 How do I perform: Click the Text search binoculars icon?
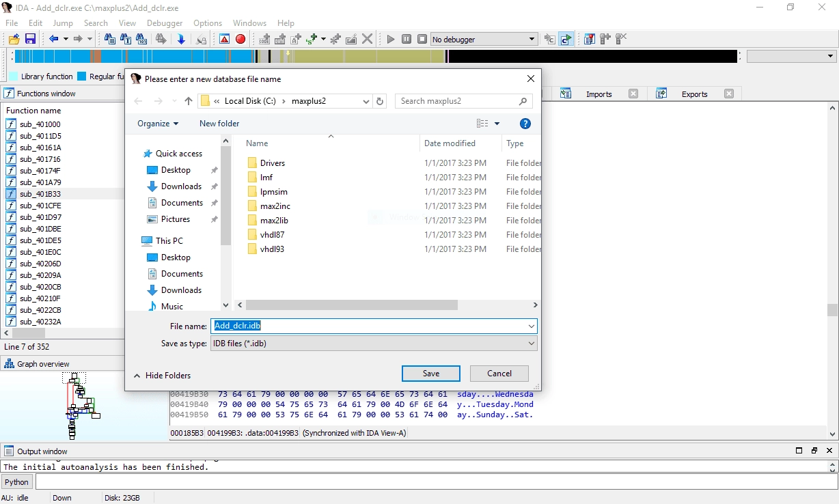(x=126, y=39)
